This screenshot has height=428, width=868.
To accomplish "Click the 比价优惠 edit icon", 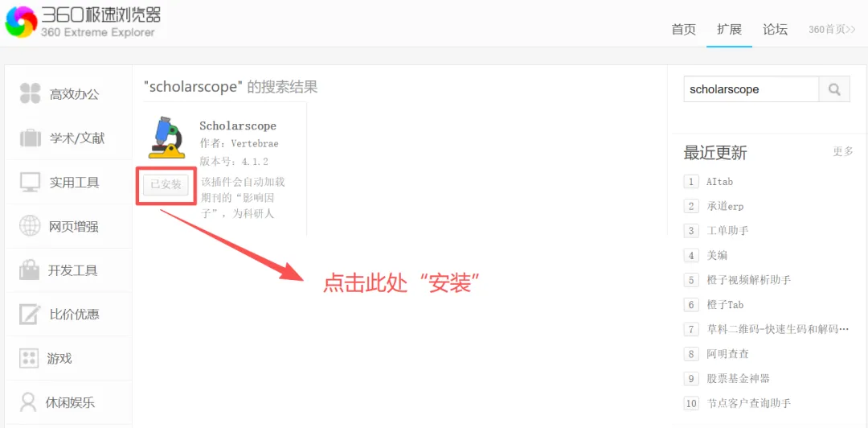I will click(x=30, y=314).
